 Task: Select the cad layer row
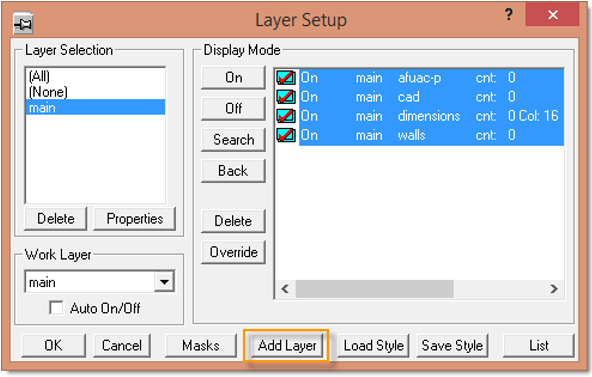[x=432, y=97]
